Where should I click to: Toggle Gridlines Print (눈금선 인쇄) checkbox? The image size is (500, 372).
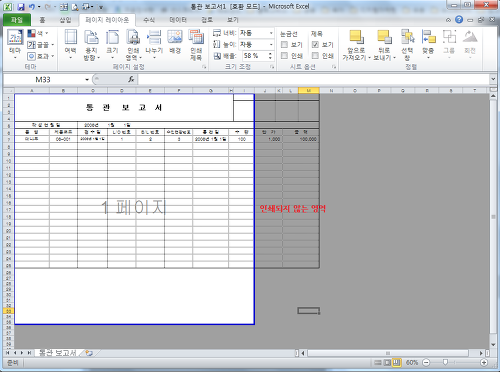284,55
